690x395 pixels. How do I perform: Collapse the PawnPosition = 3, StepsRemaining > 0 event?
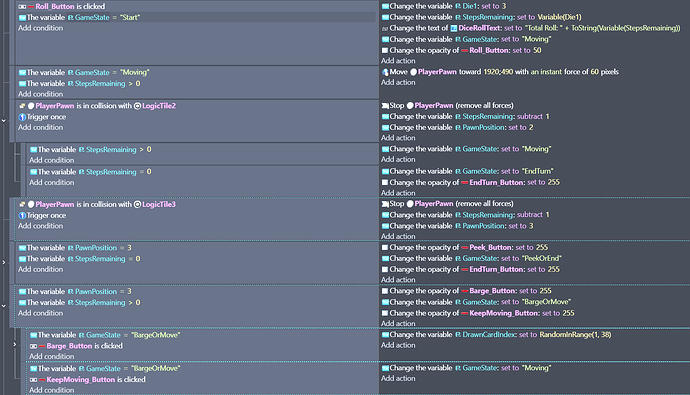pyautogui.click(x=4, y=306)
